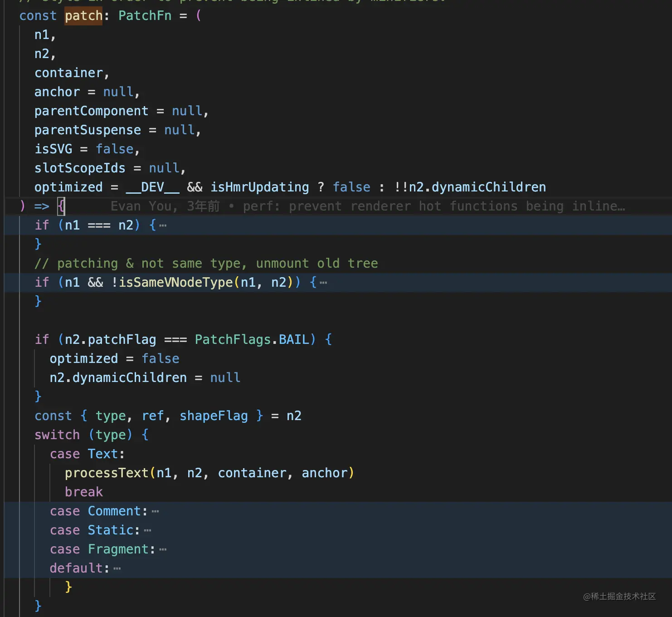Expand folded block after if (n1 === n2)

163,225
